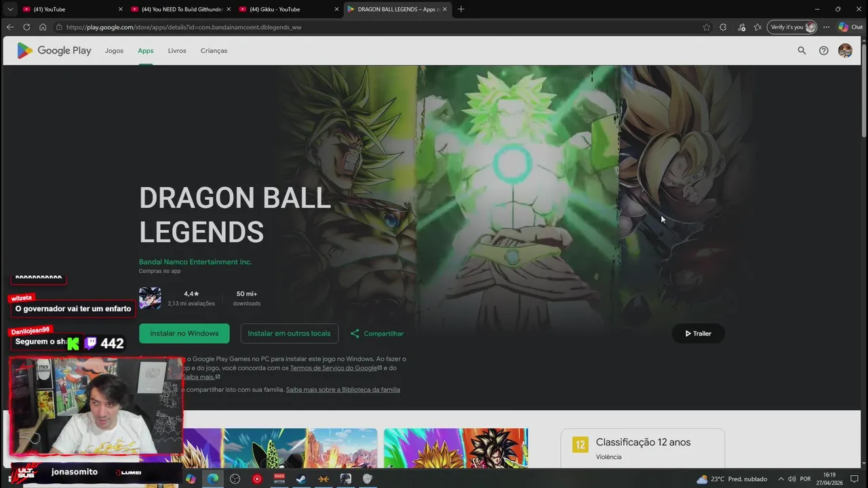Click the Instalar no Windows button
The height and width of the screenshot is (488, 868).
pos(184,333)
